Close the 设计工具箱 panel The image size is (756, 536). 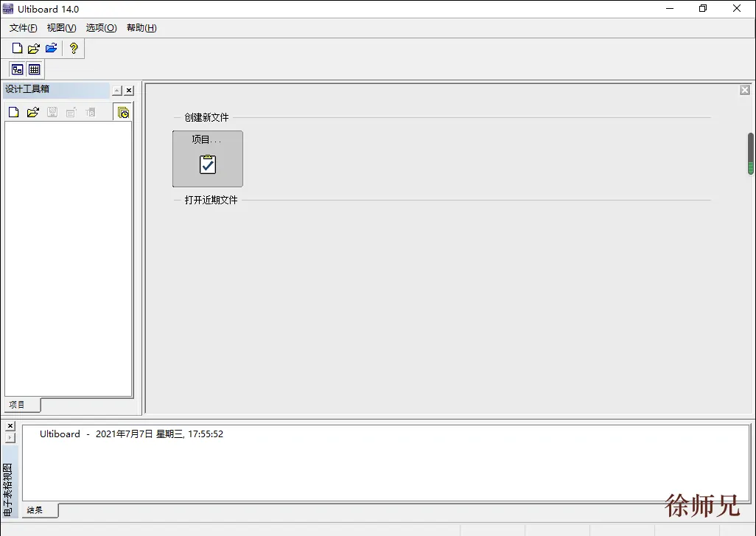tap(129, 90)
